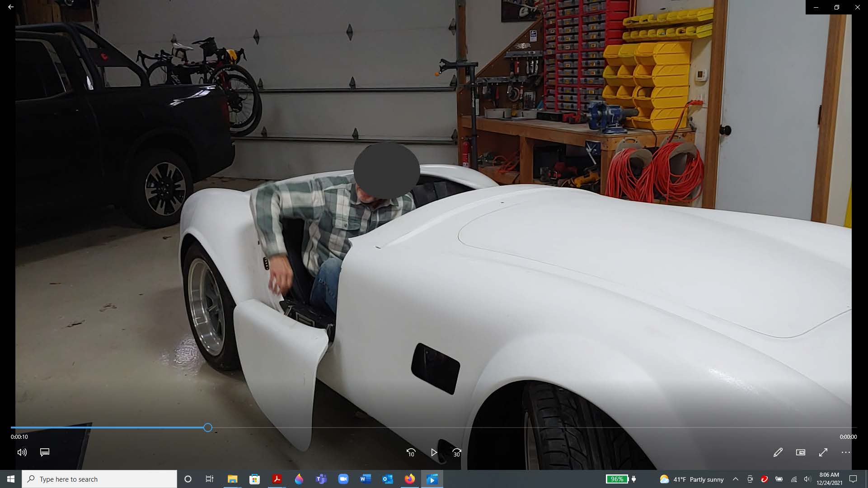The width and height of the screenshot is (868, 488).
Task: Open the clock showing 8:06 AM
Action: coord(829,479)
